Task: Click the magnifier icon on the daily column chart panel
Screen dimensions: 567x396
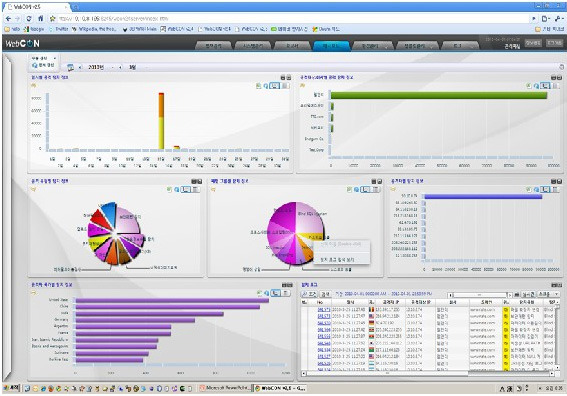Action: click(266, 86)
